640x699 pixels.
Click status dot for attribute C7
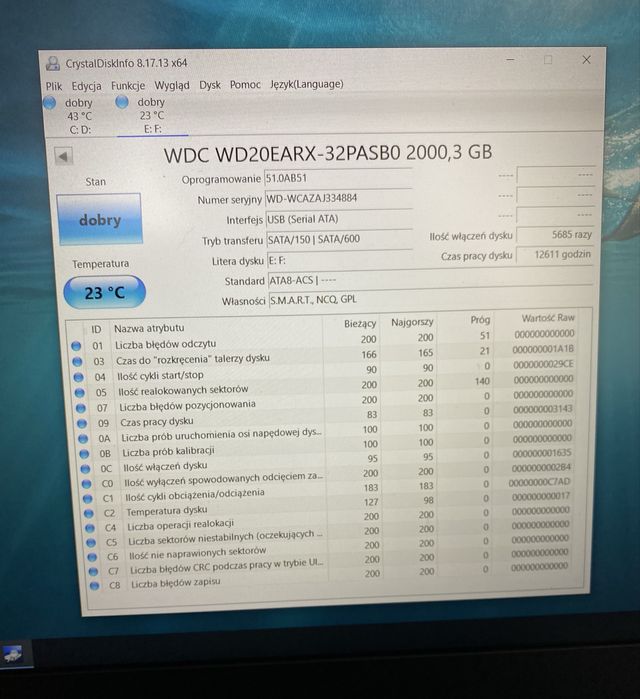pyautogui.click(x=93, y=572)
